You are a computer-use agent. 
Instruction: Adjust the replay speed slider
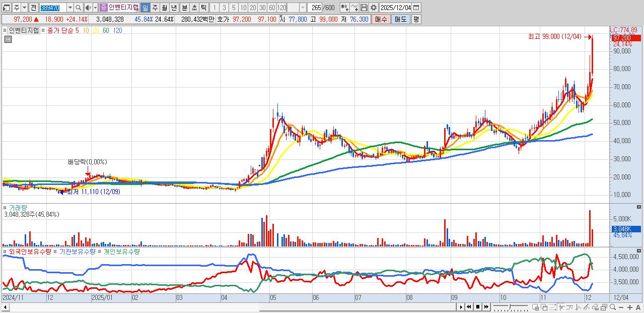coord(511,306)
